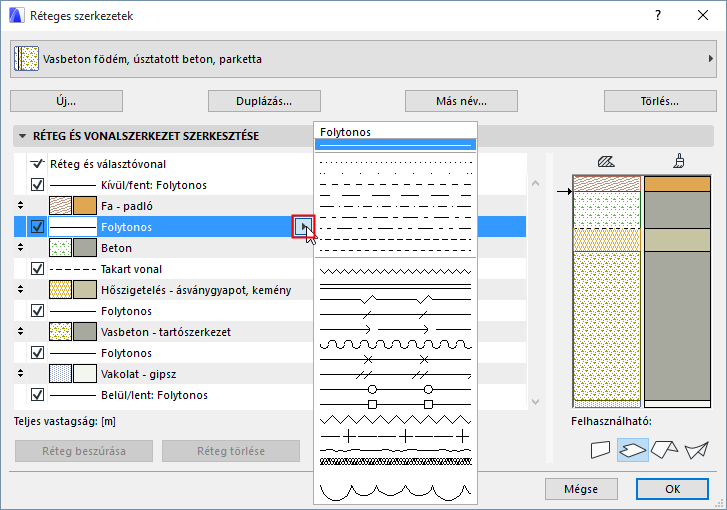Click the Vakolat - gipsz hatch pattern icon

tap(60, 374)
